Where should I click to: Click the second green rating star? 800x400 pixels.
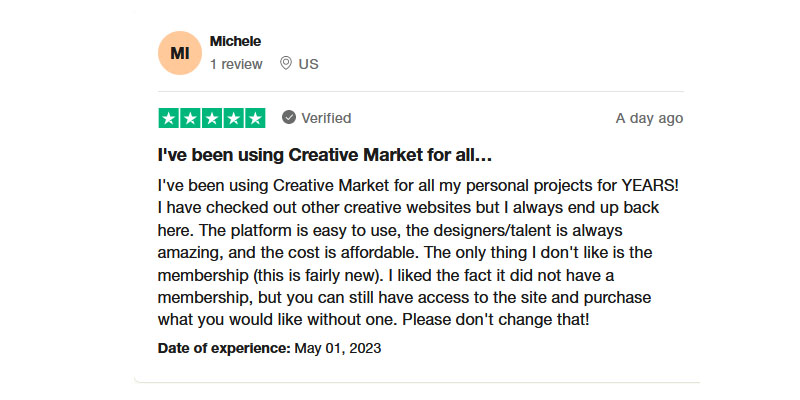(x=190, y=118)
